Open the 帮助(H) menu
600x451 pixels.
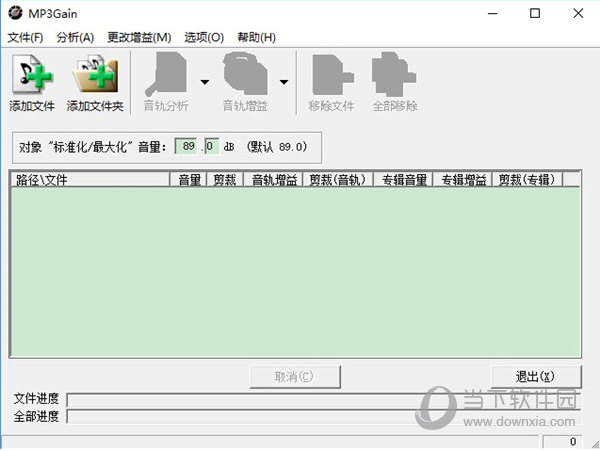tap(256, 37)
